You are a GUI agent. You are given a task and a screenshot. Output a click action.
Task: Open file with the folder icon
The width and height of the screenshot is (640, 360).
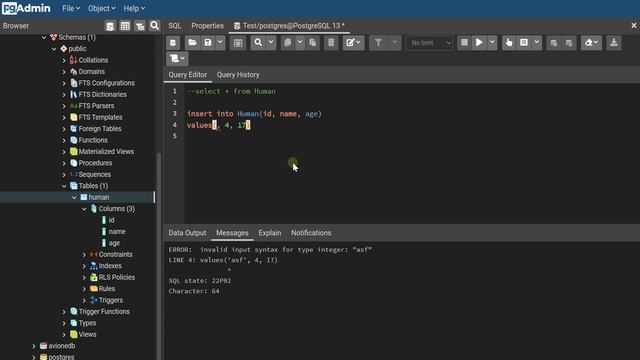[x=192, y=43]
